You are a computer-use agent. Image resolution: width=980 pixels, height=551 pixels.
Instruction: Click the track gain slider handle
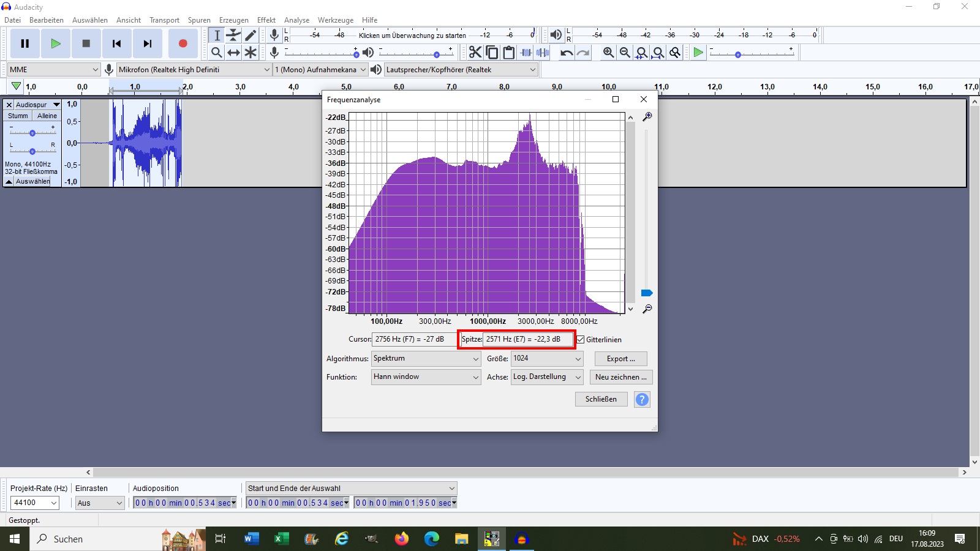pos(32,133)
